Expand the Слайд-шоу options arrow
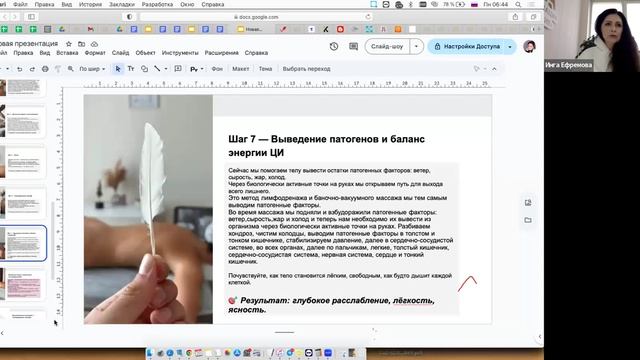 (416, 47)
